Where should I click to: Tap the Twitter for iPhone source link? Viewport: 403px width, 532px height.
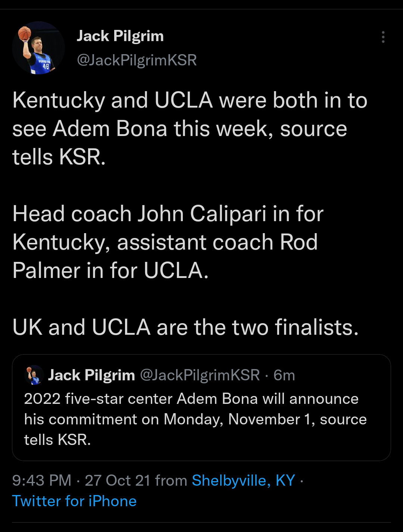tap(74, 501)
